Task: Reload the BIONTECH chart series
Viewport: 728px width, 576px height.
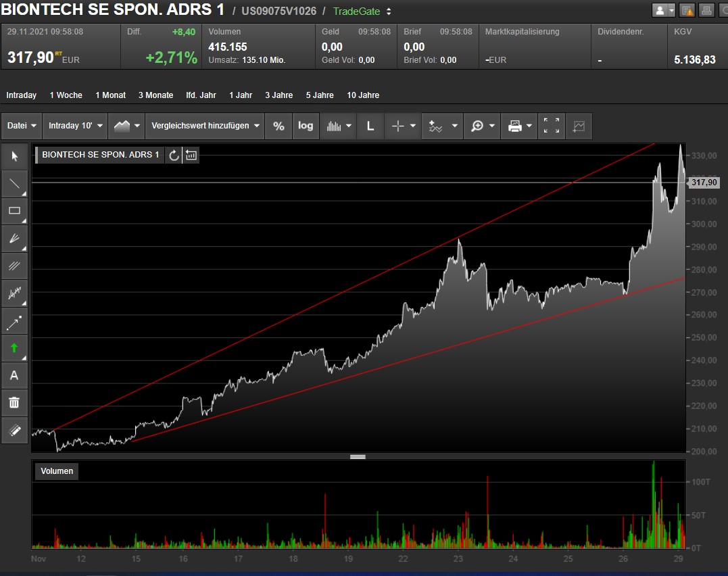Action: tap(174, 155)
